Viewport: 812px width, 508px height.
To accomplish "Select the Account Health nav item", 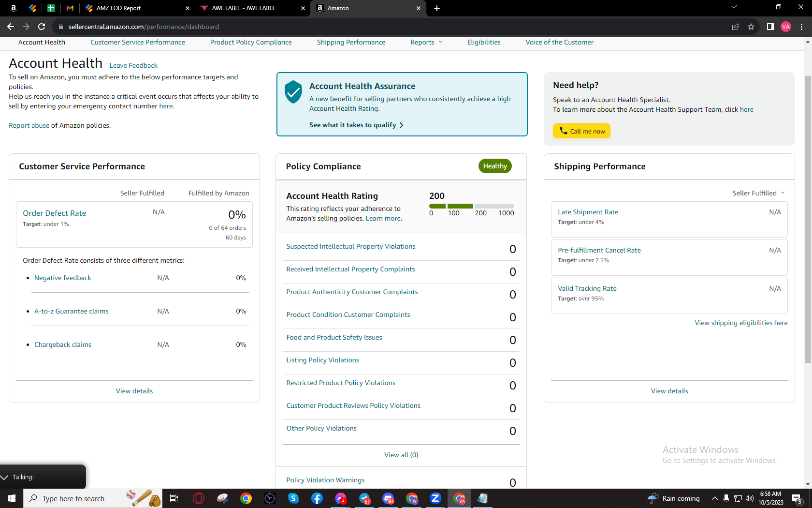I will pos(42,42).
